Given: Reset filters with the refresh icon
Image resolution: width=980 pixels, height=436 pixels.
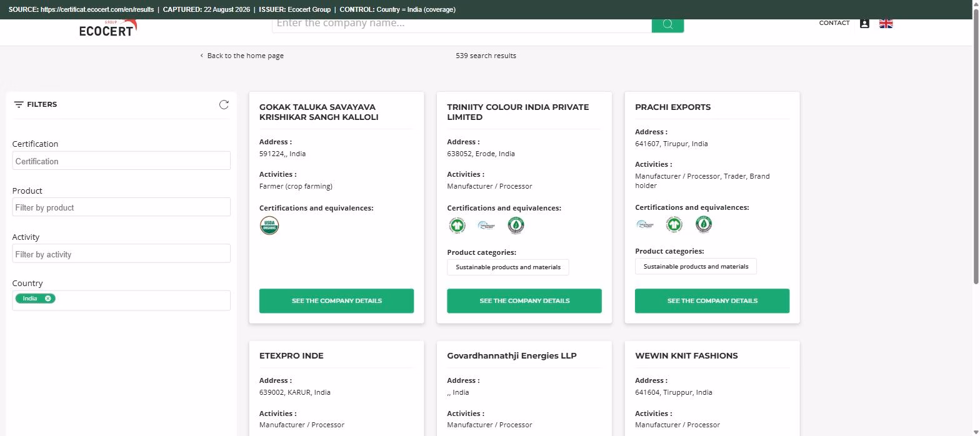Looking at the screenshot, I should [x=224, y=104].
